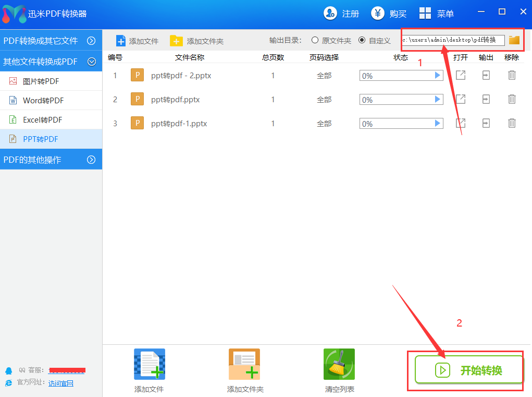The image size is (532, 397).
Task: Click the output icon for ppt转pdf.pptx
Action: [x=486, y=99]
